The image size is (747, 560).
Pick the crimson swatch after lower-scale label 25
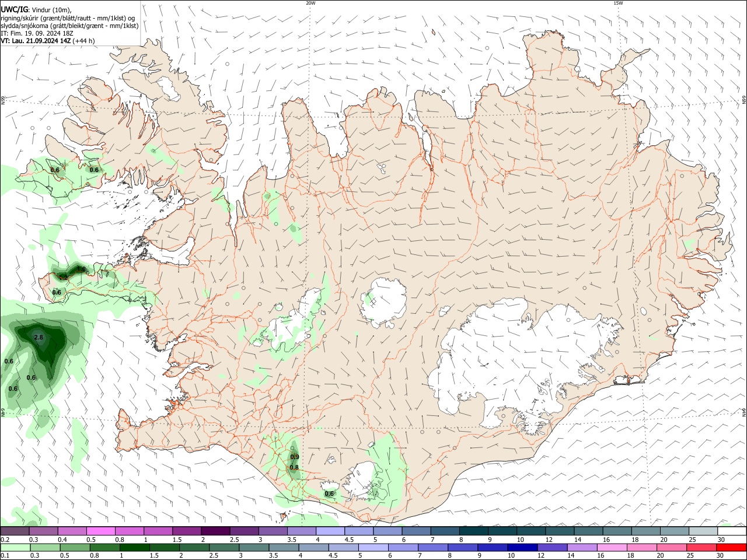click(701, 547)
